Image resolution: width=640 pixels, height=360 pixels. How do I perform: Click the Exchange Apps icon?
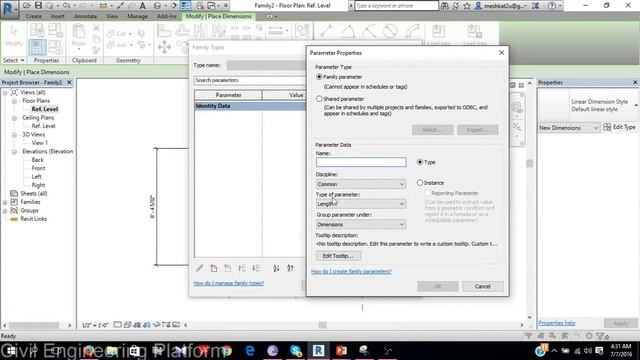tap(536, 6)
